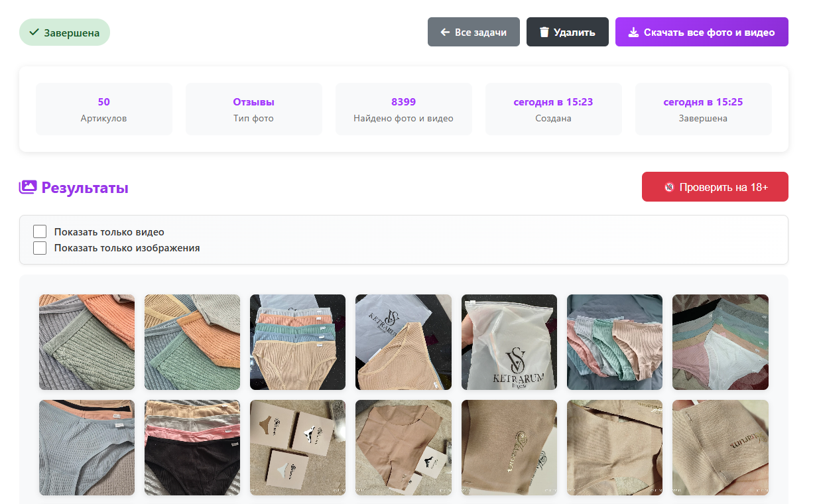
Task: Enable Показать только изображения checkbox
Action: (40, 248)
